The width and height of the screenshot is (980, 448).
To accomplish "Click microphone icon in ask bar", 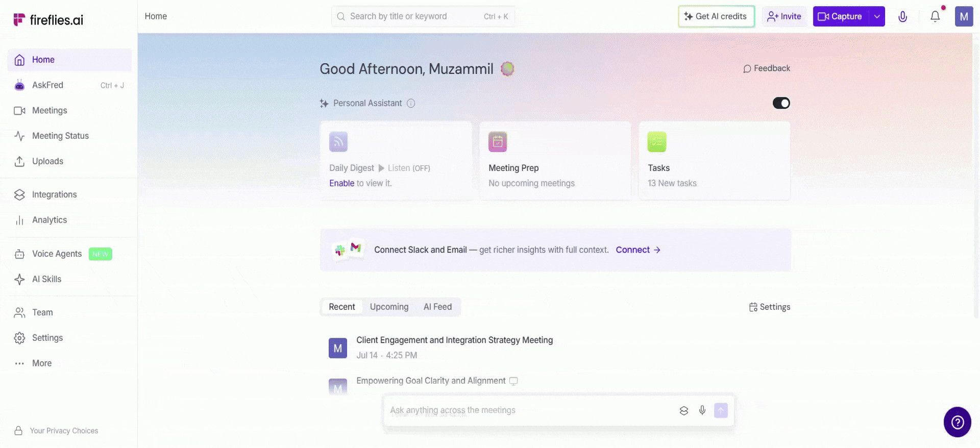I will coord(702,410).
